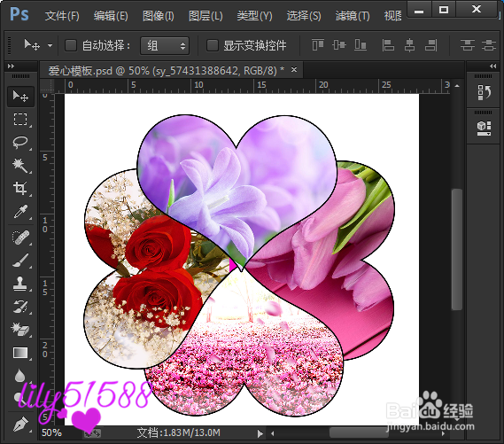Select the Eyedropper tool
Viewport: 504px width, 444px height.
pyautogui.click(x=20, y=212)
